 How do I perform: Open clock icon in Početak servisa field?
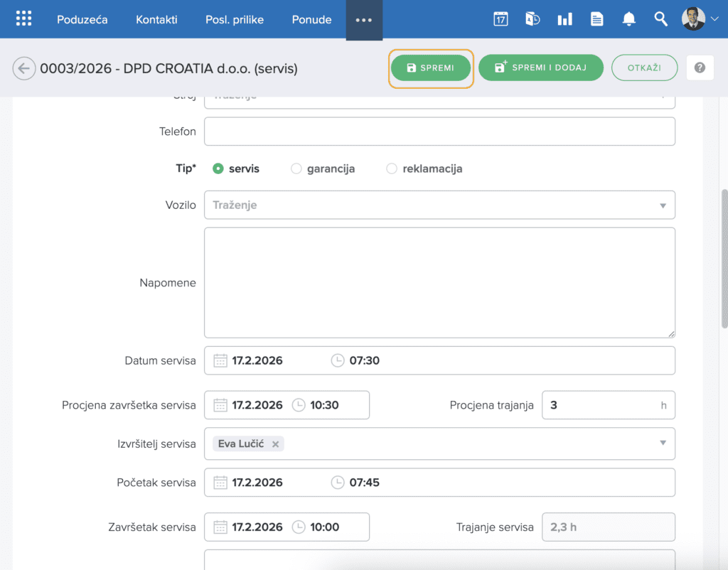338,483
